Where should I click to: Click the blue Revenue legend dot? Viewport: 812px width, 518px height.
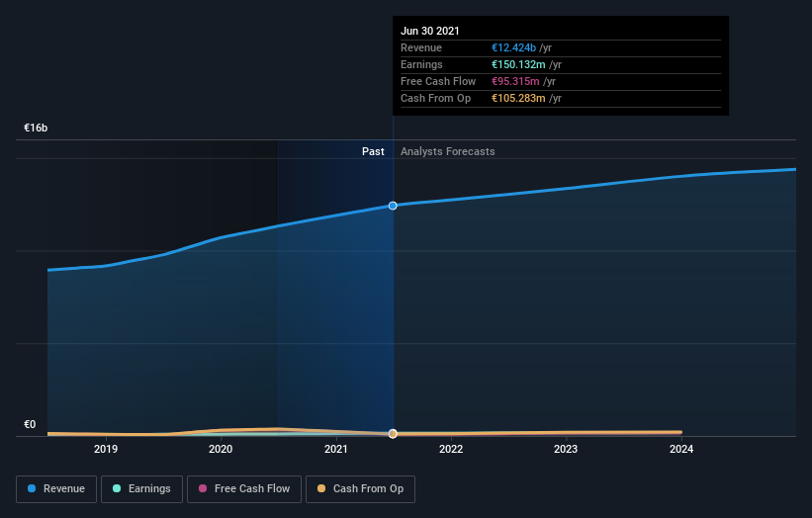pyautogui.click(x=32, y=488)
